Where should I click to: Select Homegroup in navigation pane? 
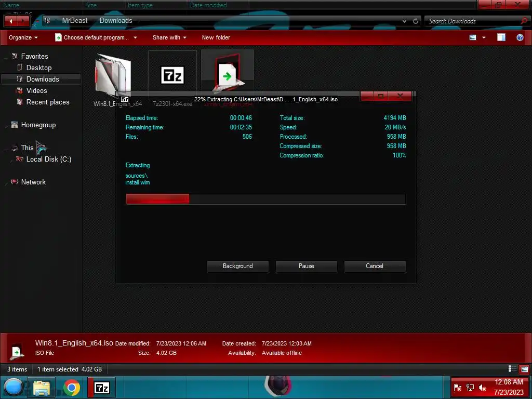coord(38,125)
